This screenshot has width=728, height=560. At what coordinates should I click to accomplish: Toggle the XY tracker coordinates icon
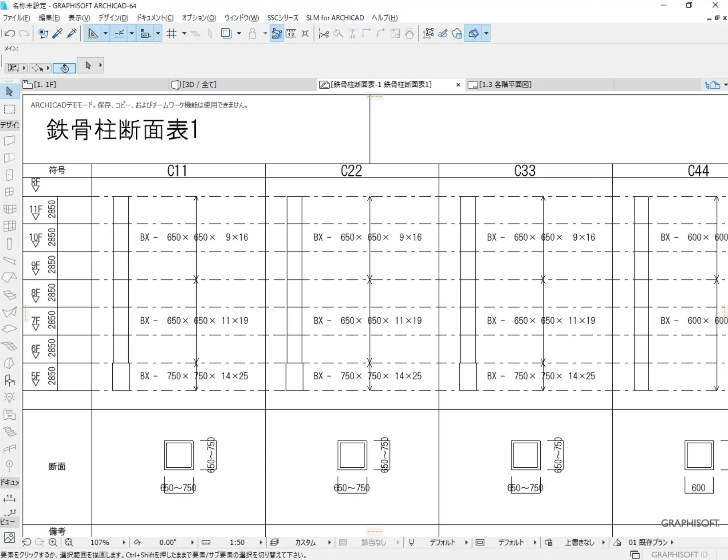(146, 33)
